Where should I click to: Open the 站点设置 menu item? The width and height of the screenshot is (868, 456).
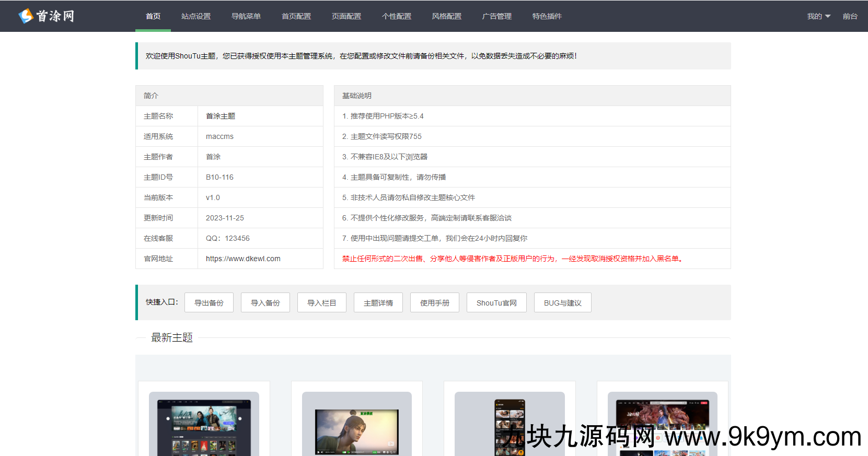pos(196,16)
